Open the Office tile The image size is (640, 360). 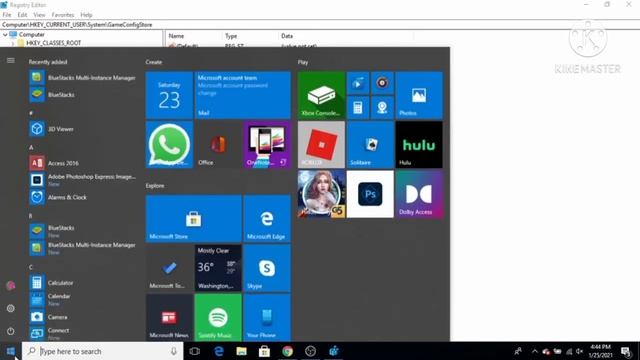tap(218, 144)
